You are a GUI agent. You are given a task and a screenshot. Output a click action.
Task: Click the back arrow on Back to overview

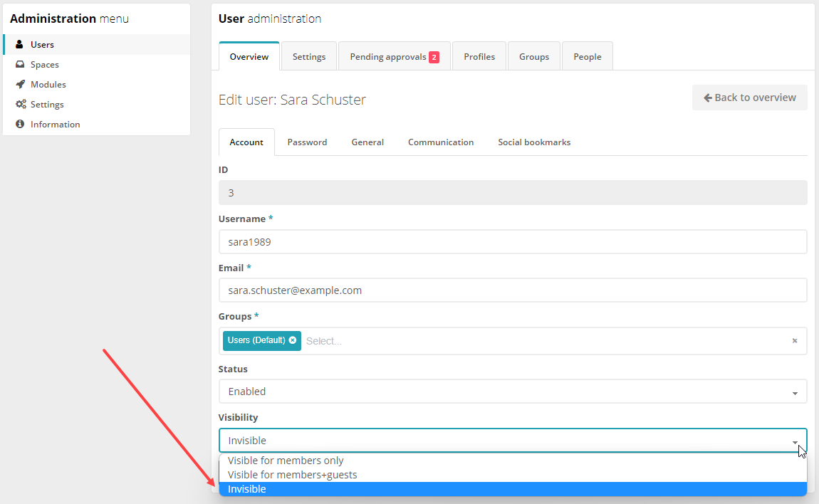tap(706, 97)
